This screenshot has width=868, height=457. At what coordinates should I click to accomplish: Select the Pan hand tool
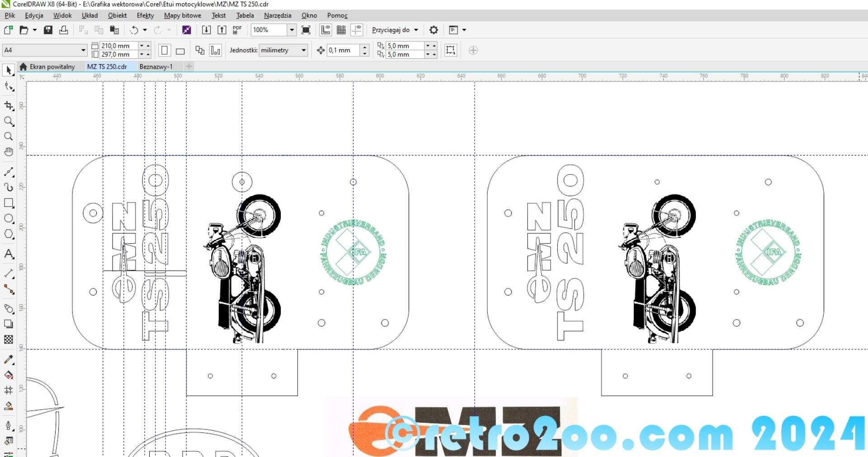pyautogui.click(x=9, y=152)
